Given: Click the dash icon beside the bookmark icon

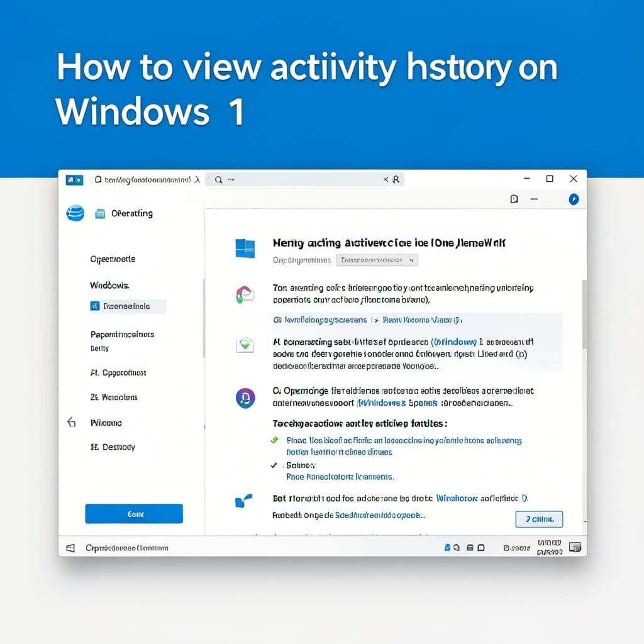Looking at the screenshot, I should (x=534, y=199).
